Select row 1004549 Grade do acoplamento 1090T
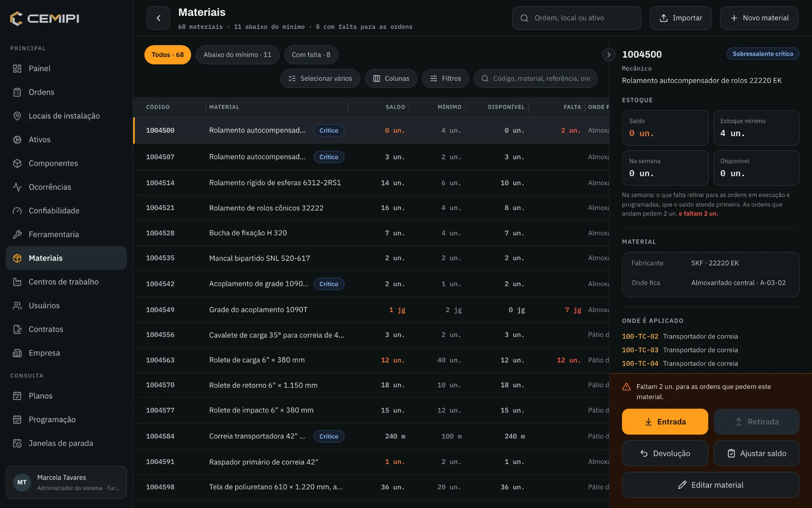Viewport: 812px width, 508px height. click(x=371, y=310)
